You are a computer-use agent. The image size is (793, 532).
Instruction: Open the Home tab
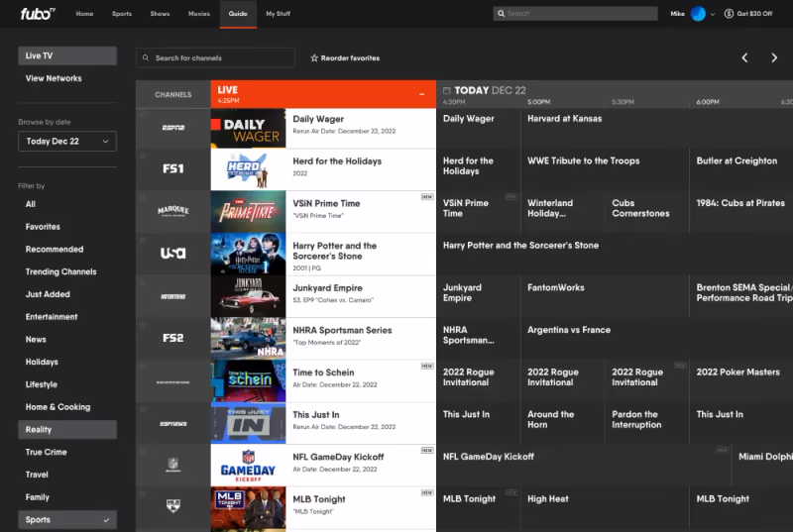[84, 14]
